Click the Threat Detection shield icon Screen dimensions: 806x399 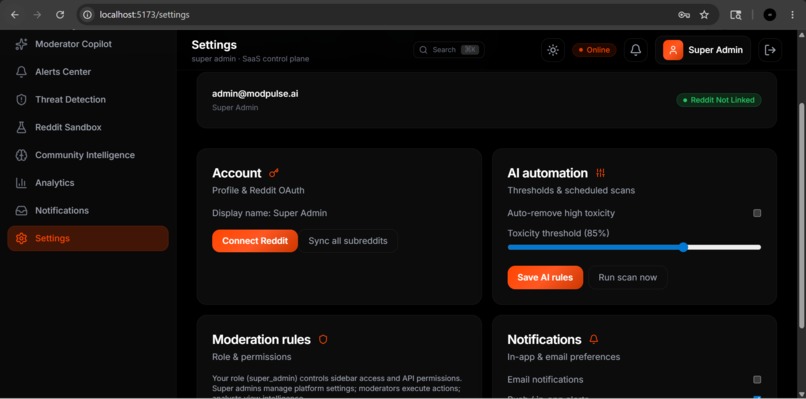pos(21,100)
